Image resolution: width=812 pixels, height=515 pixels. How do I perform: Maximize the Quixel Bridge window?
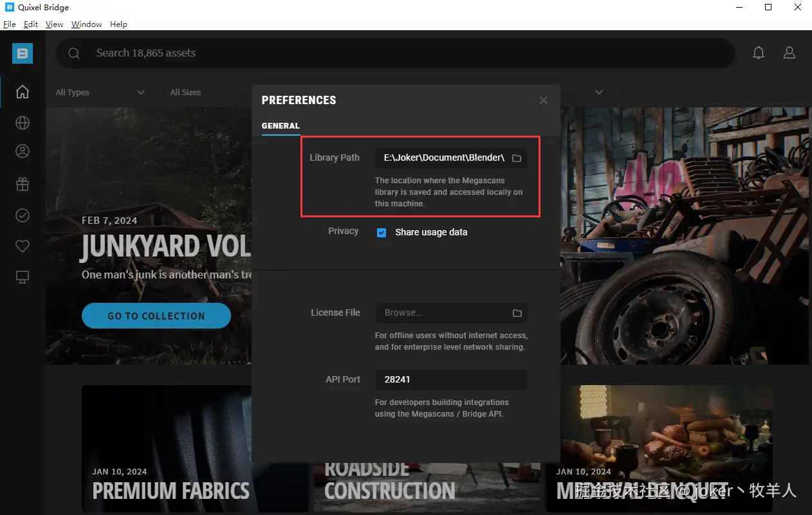point(768,8)
